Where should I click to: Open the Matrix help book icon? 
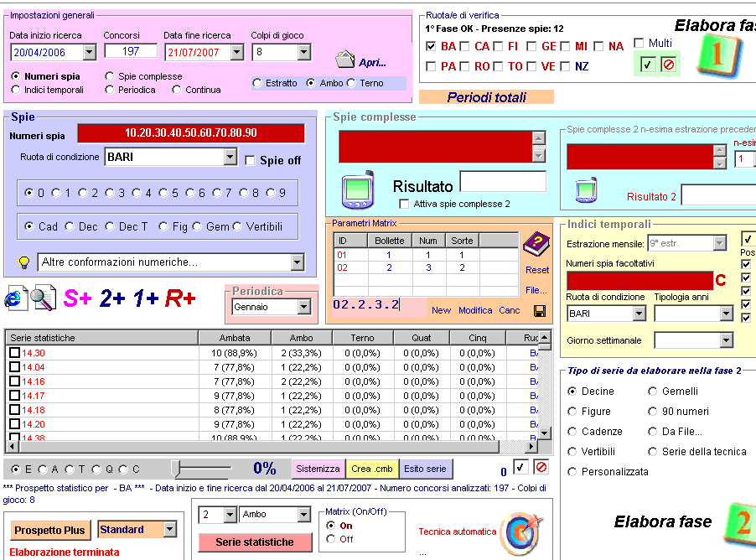tap(536, 244)
